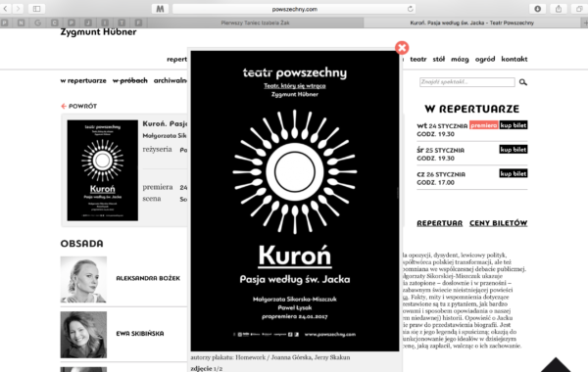This screenshot has height=372, width=588.
Task: Select the Kuroń Teatr Powszechny tab
Action: pyautogui.click(x=471, y=23)
